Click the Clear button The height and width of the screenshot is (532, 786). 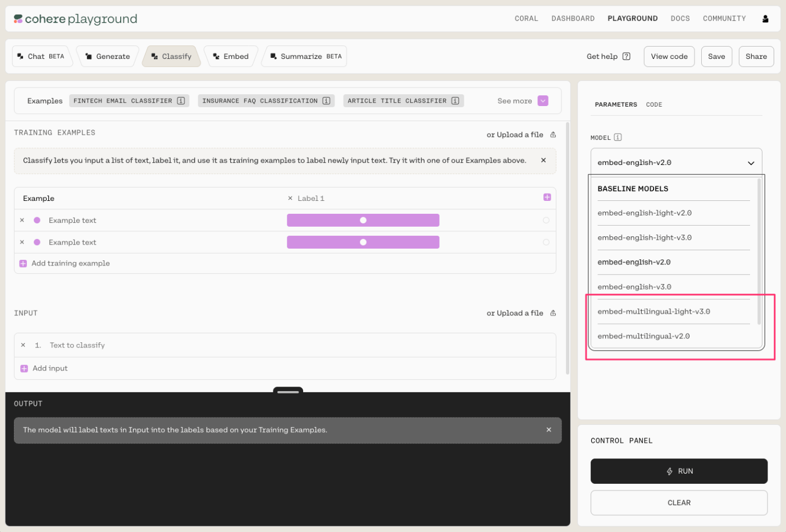pyautogui.click(x=679, y=503)
